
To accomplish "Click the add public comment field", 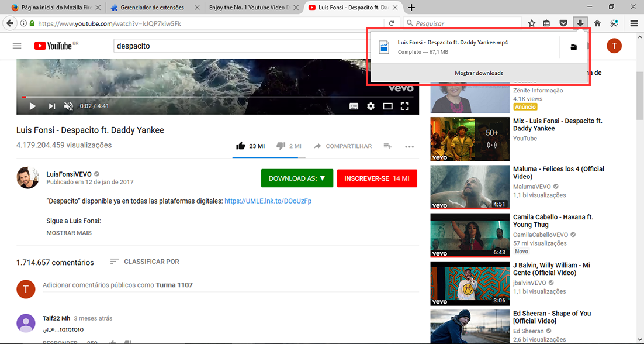I will coord(230,285).
